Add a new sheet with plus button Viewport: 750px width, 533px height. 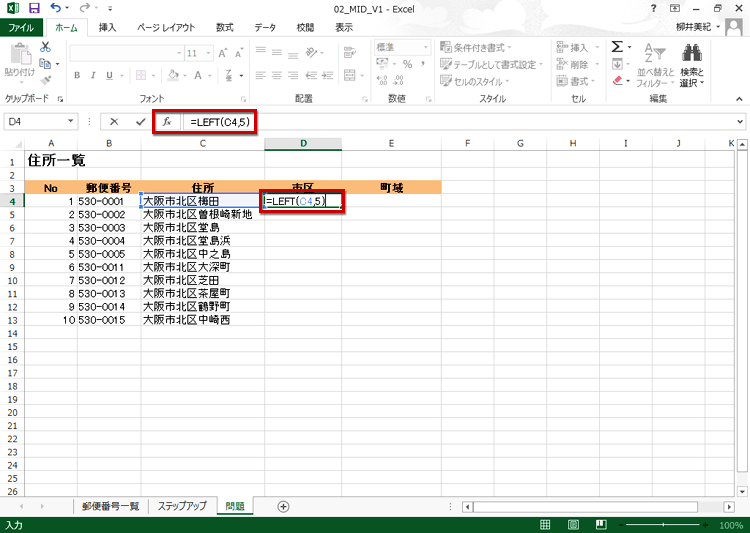283,506
